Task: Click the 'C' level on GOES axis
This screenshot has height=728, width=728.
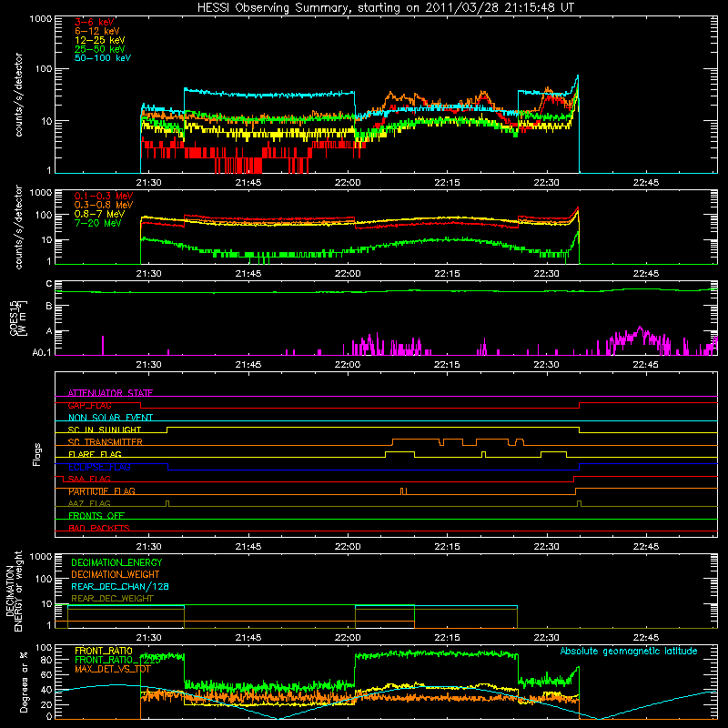Action: click(49, 284)
